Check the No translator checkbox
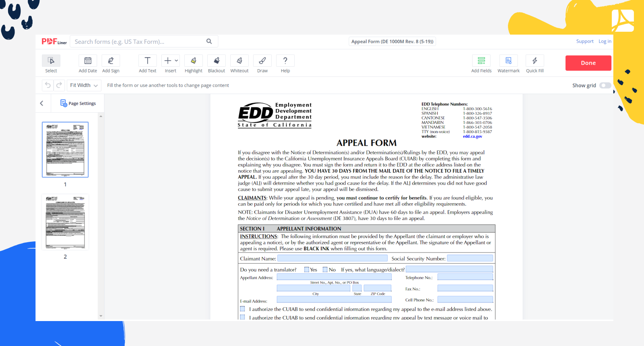This screenshot has height=346, width=644. click(x=325, y=270)
